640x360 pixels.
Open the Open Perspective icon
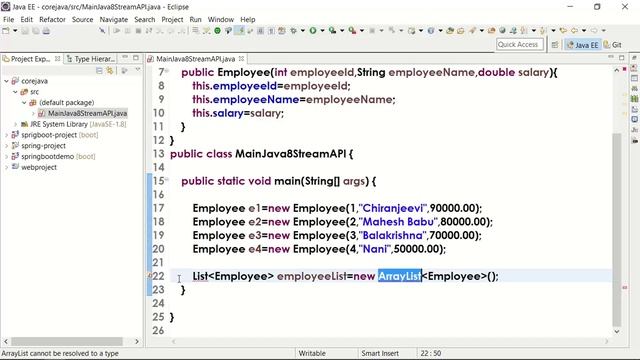click(555, 45)
